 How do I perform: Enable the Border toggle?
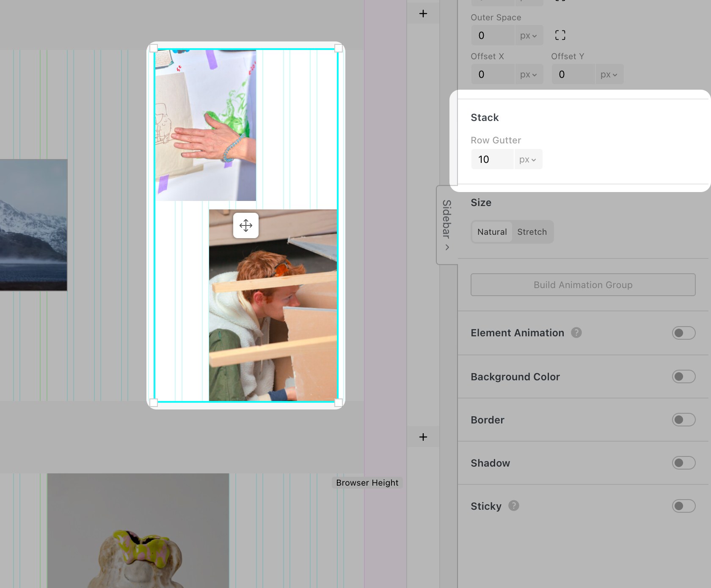pyautogui.click(x=683, y=420)
